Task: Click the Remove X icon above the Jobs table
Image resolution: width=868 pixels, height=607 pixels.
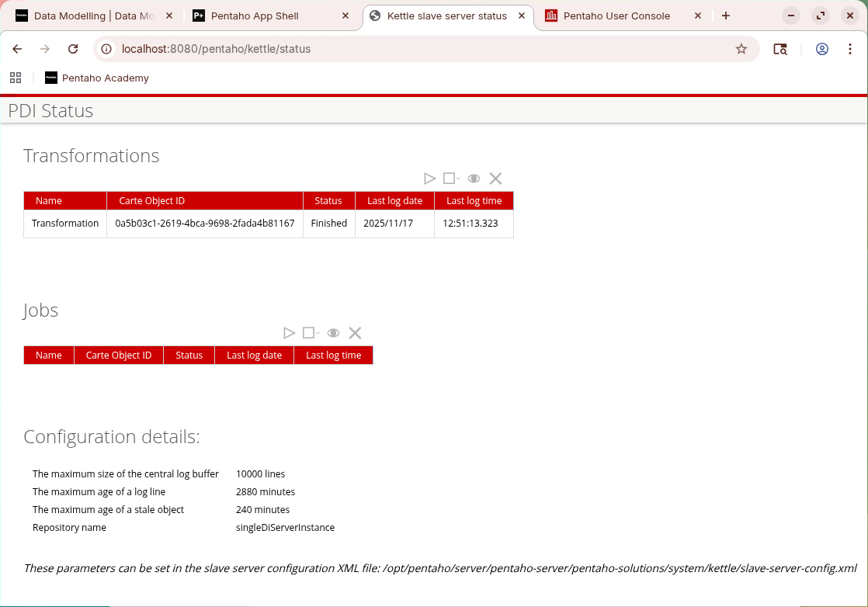Action: pos(355,333)
